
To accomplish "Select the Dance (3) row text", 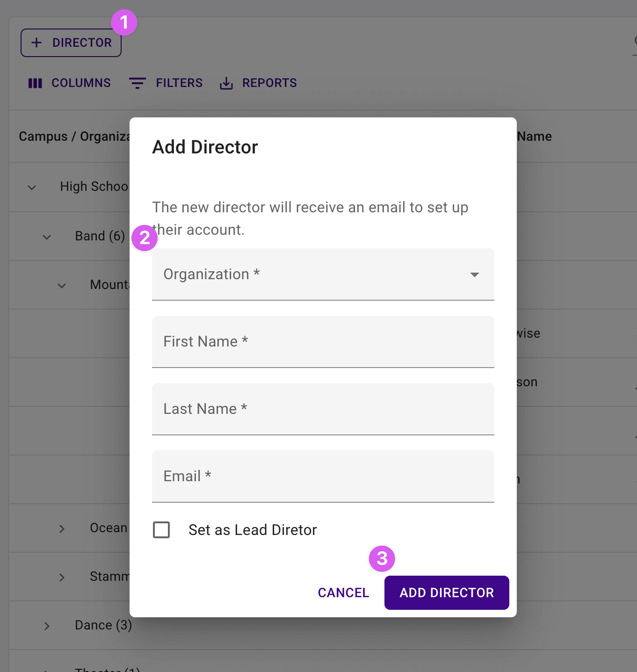I will 103,625.
